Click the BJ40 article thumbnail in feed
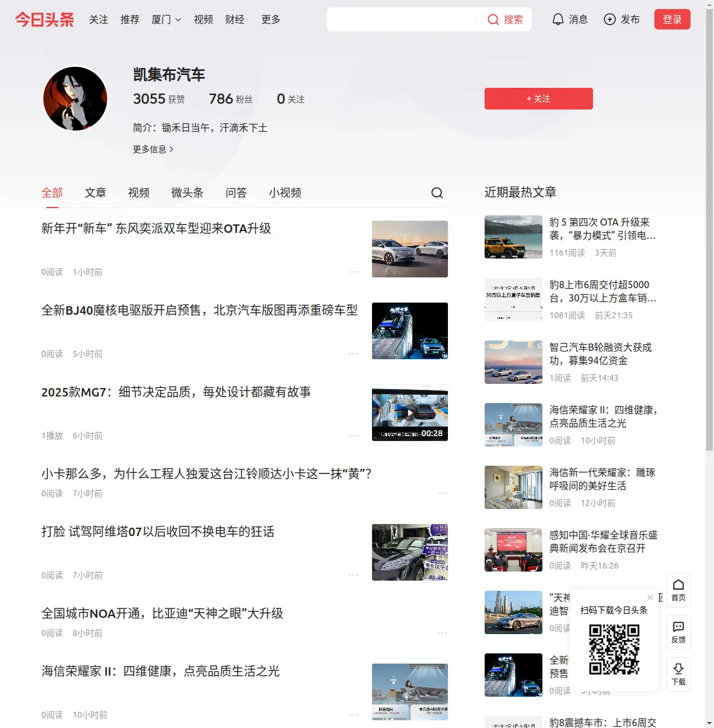The image size is (714, 728). click(410, 331)
